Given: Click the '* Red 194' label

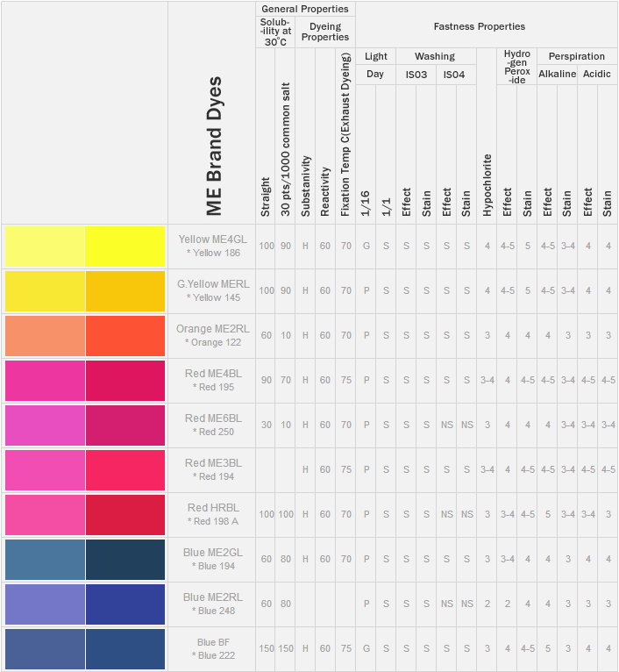Looking at the screenshot, I should (213, 476).
